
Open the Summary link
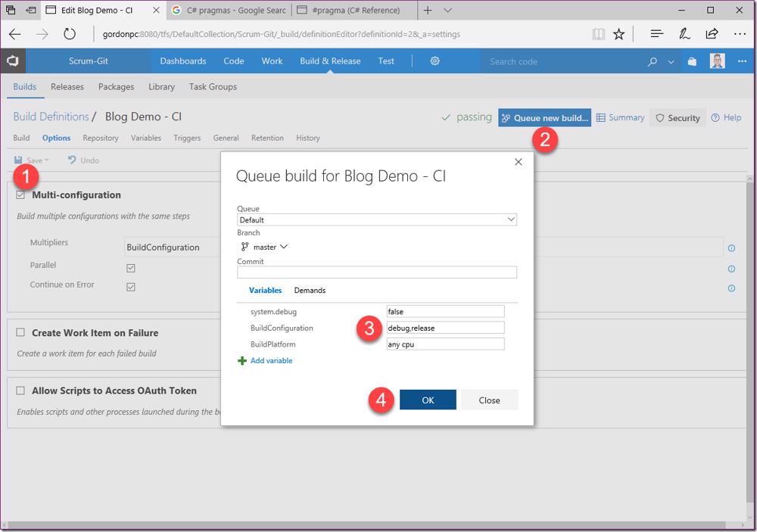tap(621, 118)
